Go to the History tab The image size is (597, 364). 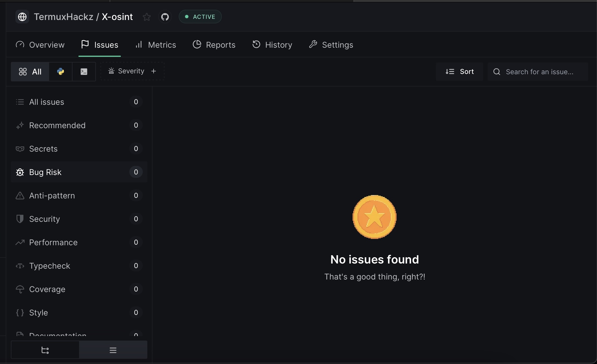pos(272,45)
